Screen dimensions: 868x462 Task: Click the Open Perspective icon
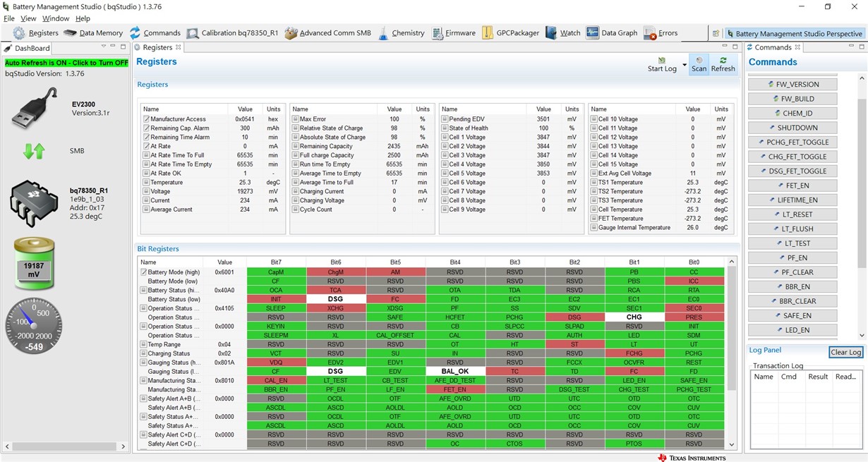[x=716, y=33]
